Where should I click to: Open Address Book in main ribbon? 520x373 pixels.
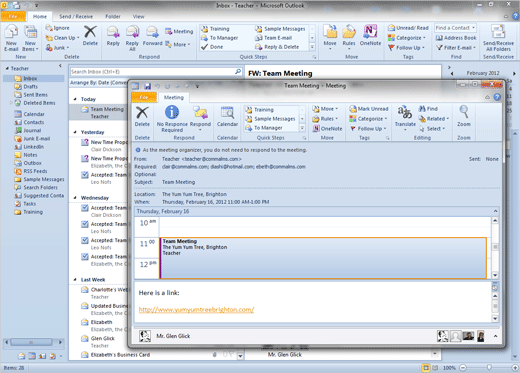click(x=456, y=38)
